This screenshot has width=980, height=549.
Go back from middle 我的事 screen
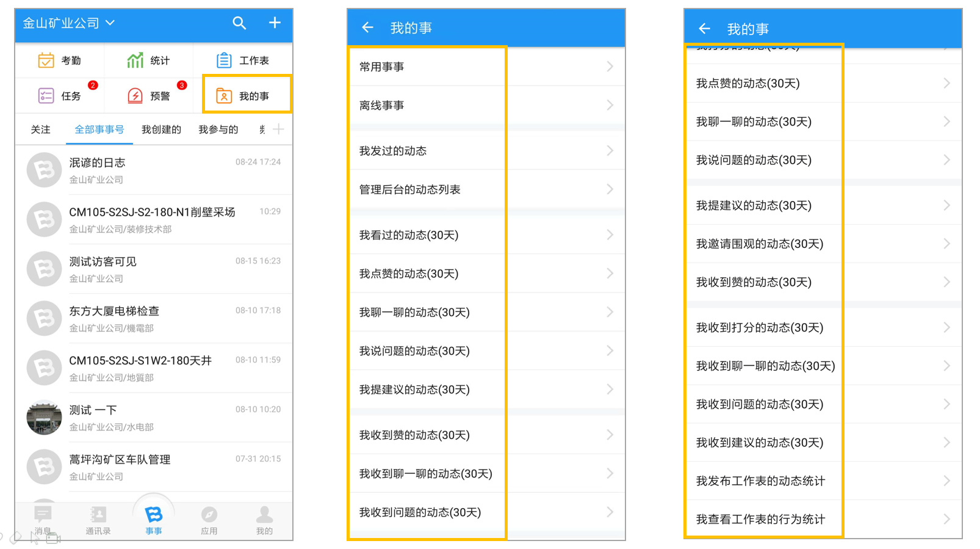coord(367,27)
